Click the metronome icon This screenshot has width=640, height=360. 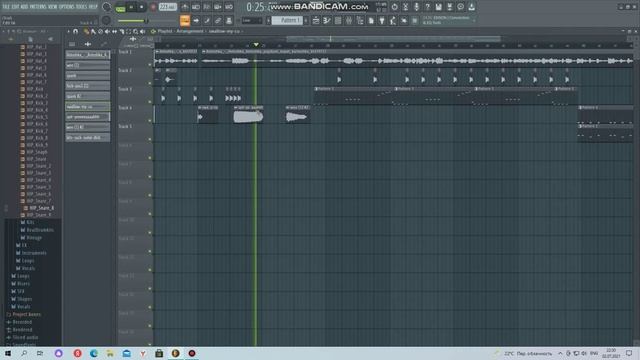[185, 7]
